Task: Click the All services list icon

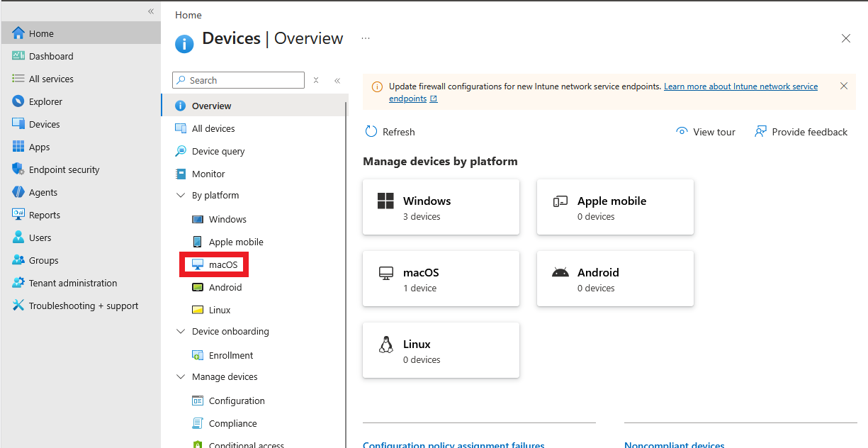Action: [18, 79]
